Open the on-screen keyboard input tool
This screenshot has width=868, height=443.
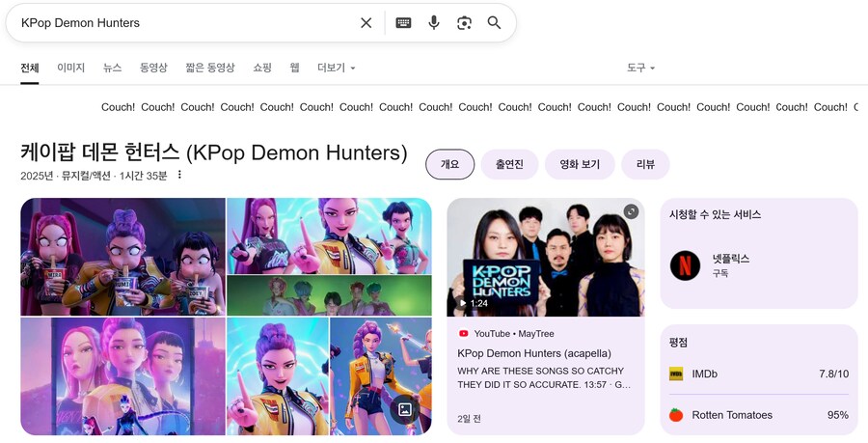pyautogui.click(x=403, y=23)
